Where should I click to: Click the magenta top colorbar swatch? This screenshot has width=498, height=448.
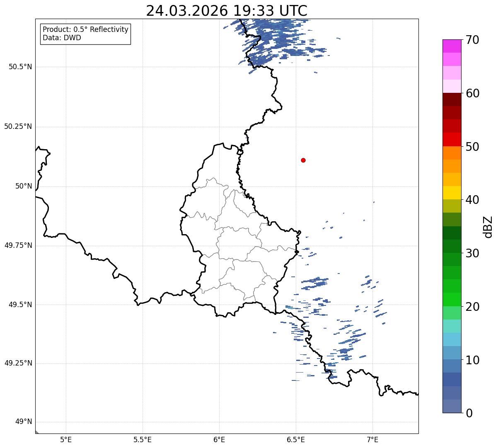[452, 46]
